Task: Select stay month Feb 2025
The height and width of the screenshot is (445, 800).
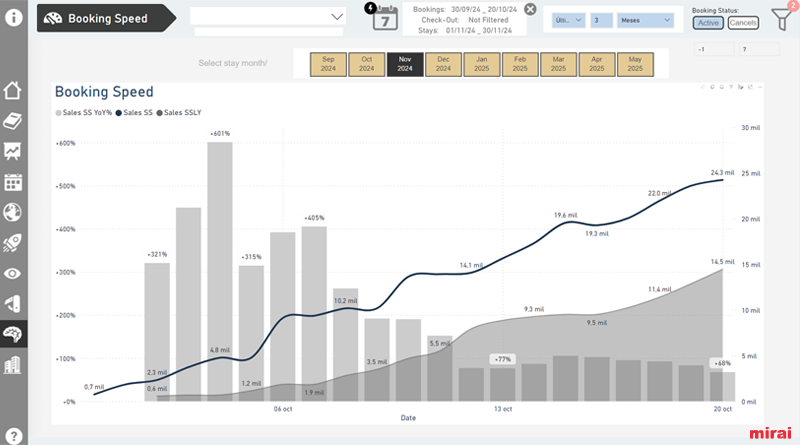Action: pos(520,64)
